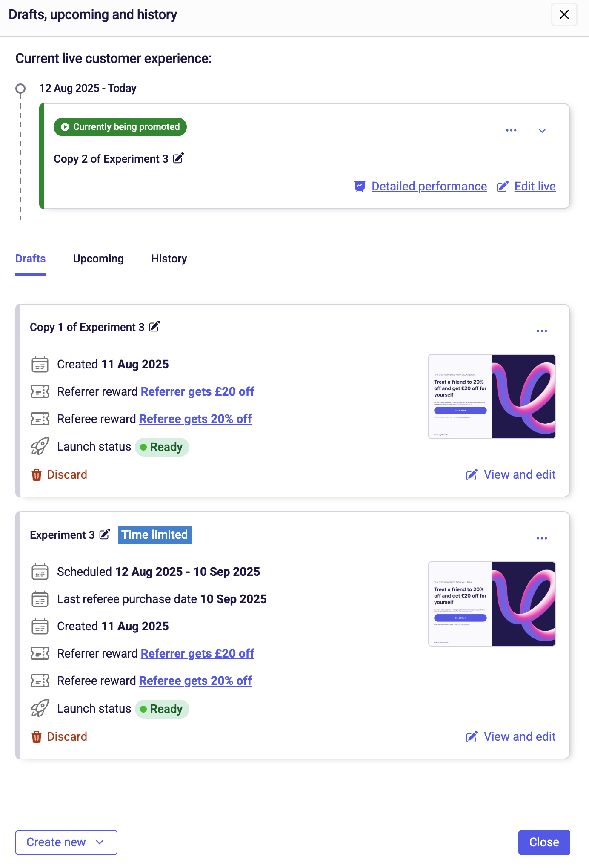Click the pencil icon on Copy 1's View and edit
Screen dimensions: 589x868
coord(472,475)
